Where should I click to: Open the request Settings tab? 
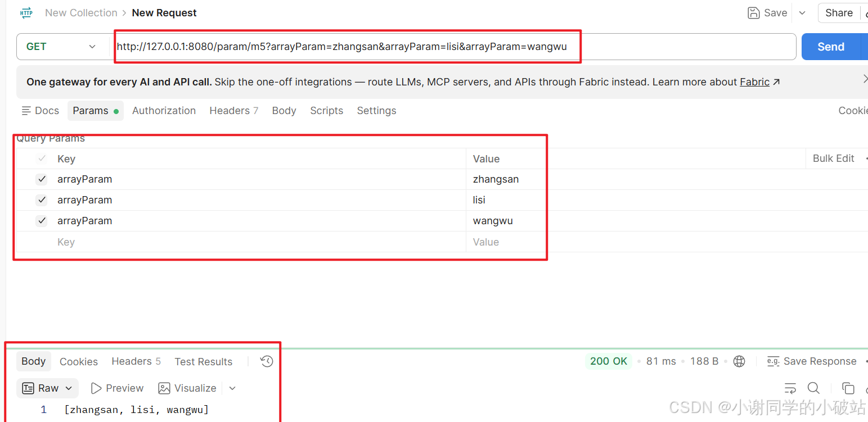[x=376, y=111]
